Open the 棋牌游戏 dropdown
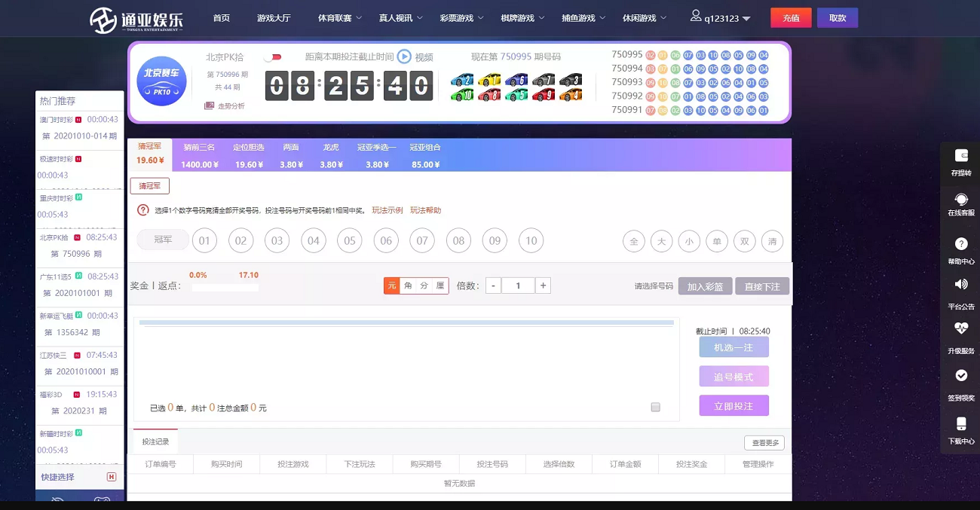 click(x=519, y=18)
